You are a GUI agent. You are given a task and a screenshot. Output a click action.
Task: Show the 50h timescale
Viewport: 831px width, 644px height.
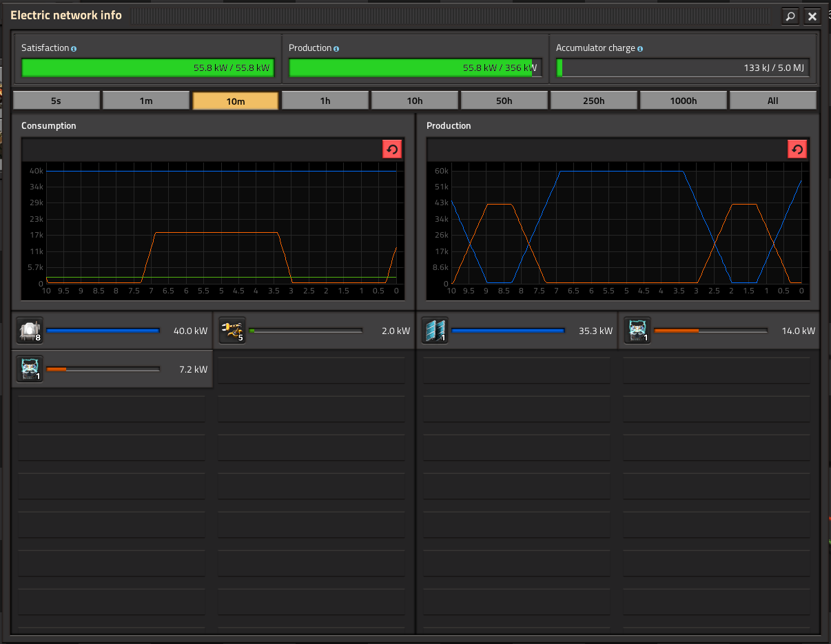(x=504, y=101)
